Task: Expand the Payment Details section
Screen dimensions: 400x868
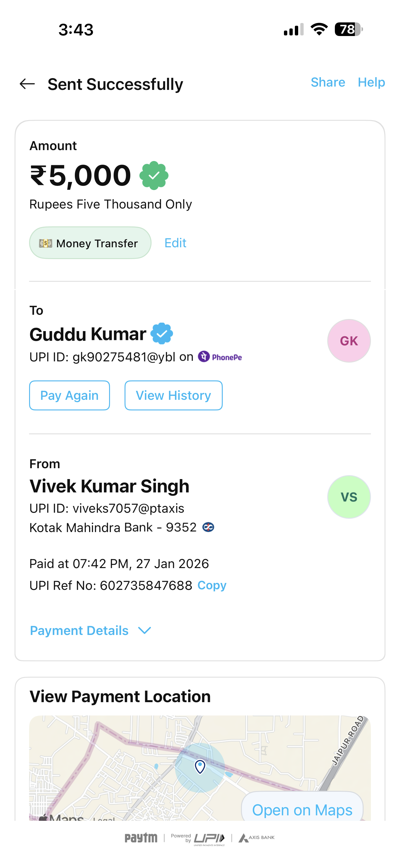Action: (x=79, y=630)
